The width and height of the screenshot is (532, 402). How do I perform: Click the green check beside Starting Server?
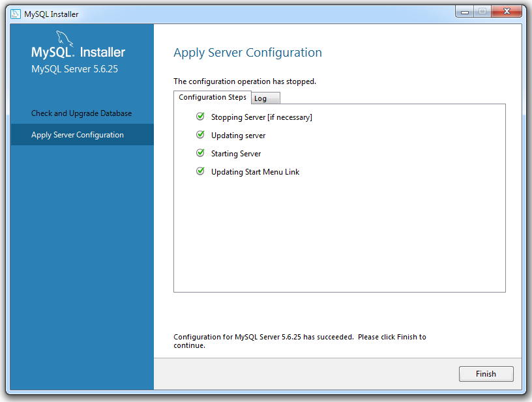pyautogui.click(x=200, y=153)
